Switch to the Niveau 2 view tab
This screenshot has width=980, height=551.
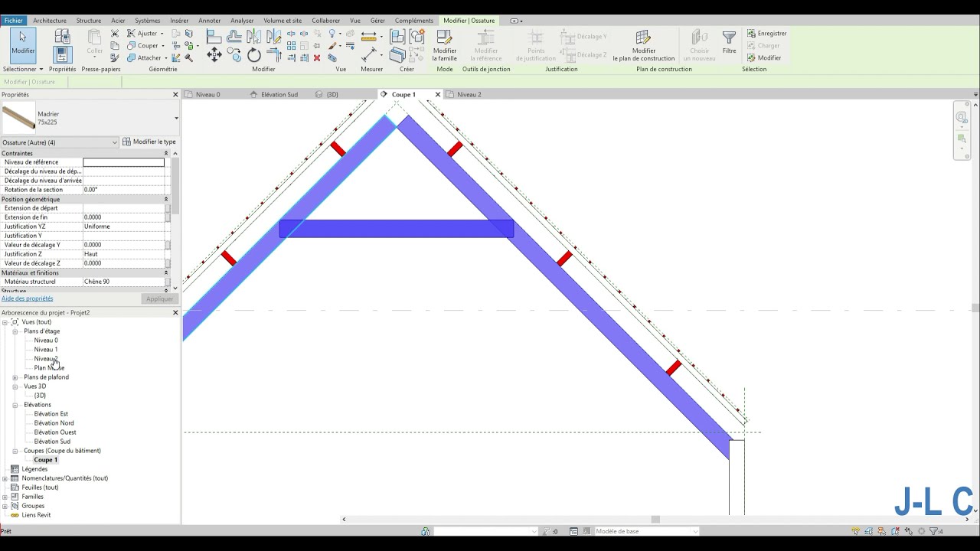[469, 95]
